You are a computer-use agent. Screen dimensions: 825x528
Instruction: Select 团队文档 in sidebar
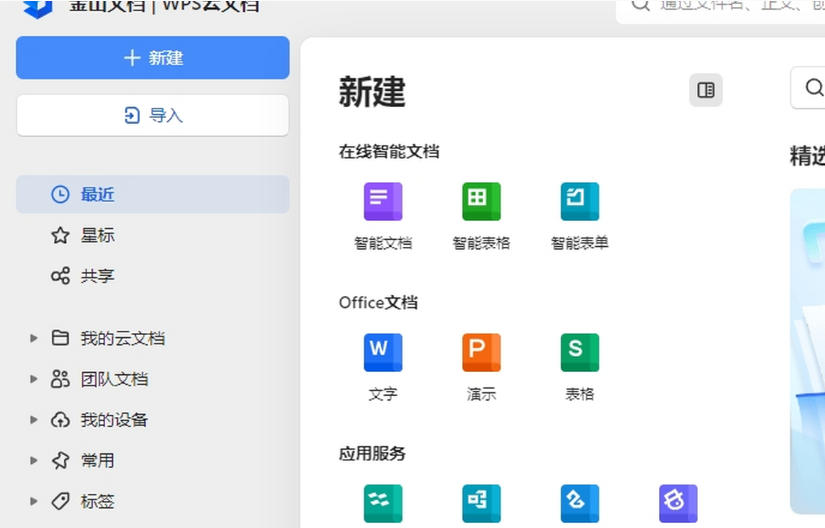coord(114,379)
